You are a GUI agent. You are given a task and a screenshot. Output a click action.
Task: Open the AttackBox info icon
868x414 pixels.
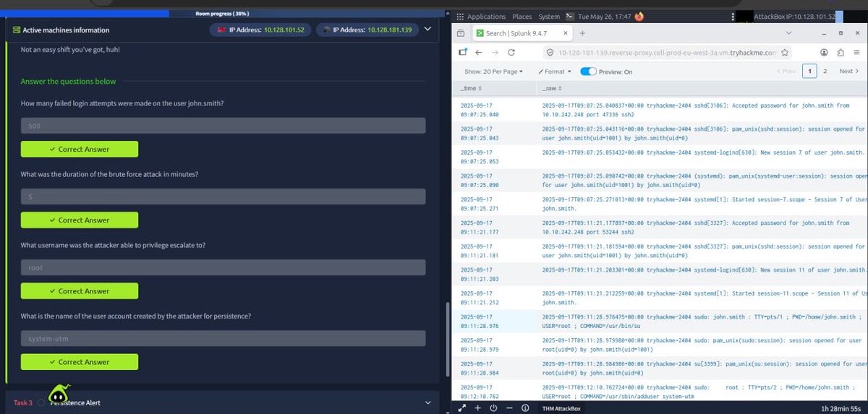[x=524, y=407]
